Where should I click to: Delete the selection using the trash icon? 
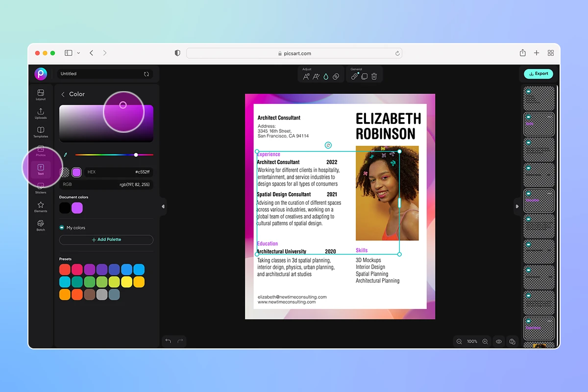point(374,76)
